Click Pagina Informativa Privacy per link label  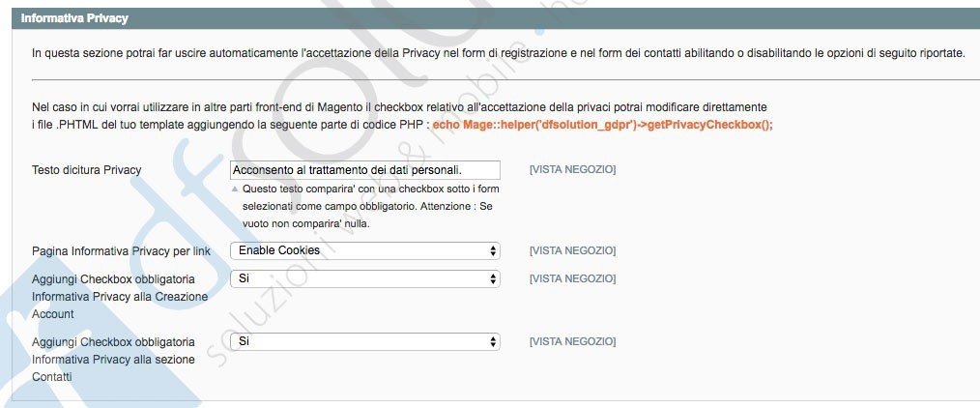pyautogui.click(x=121, y=251)
